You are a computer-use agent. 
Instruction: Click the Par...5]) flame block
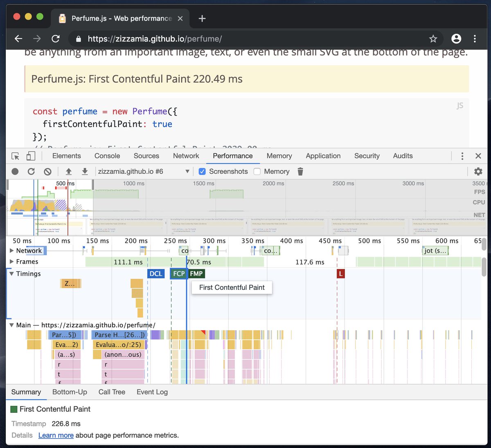coord(64,335)
